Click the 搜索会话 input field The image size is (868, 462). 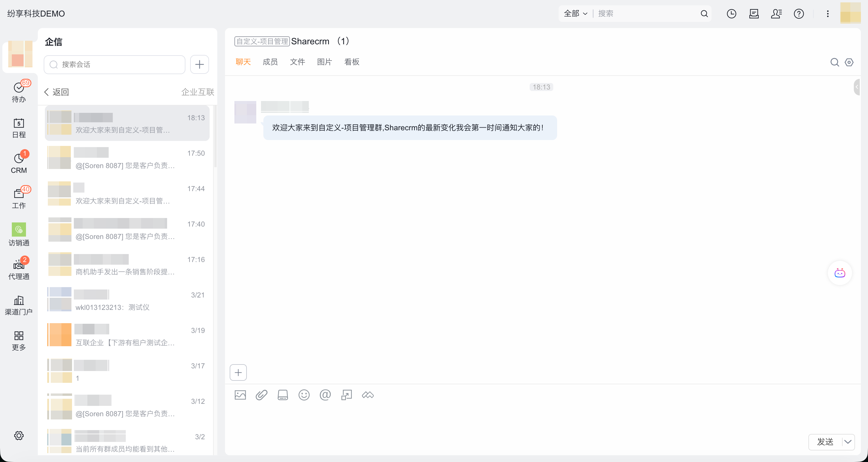coord(115,64)
